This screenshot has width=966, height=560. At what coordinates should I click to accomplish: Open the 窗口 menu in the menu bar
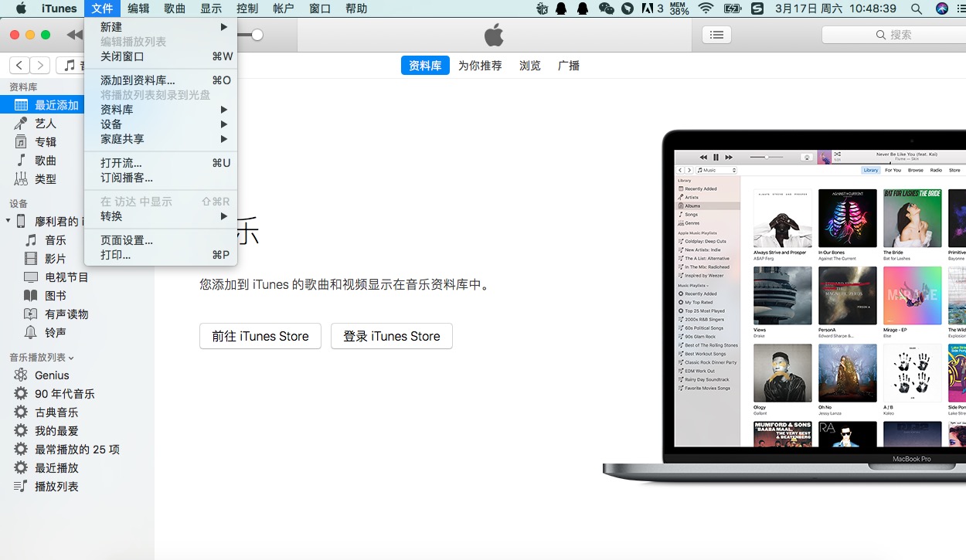pos(320,8)
